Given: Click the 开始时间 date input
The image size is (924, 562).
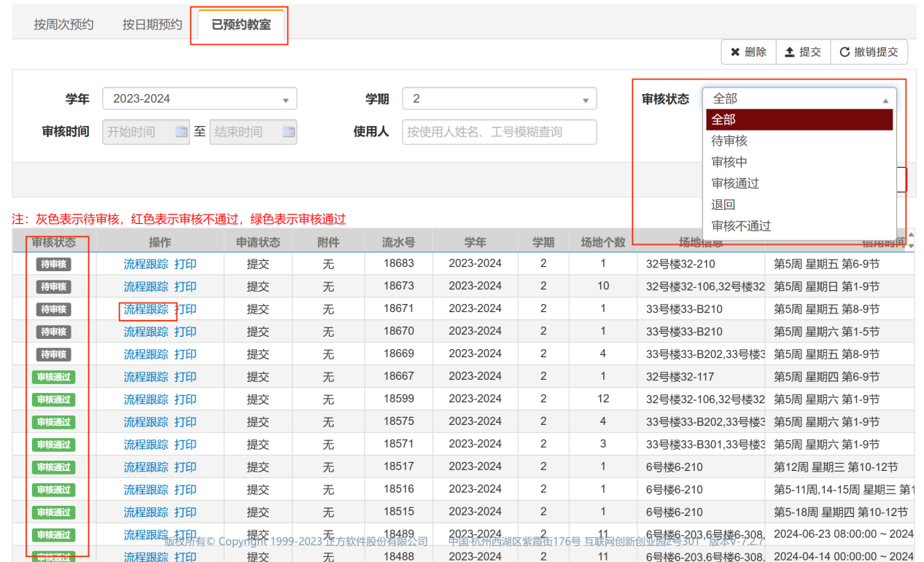Looking at the screenshot, I should tap(146, 132).
